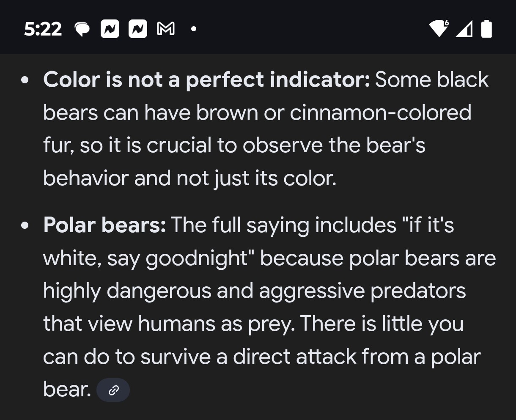Tap the second chart notification icon
The image size is (516, 420).
click(138, 29)
